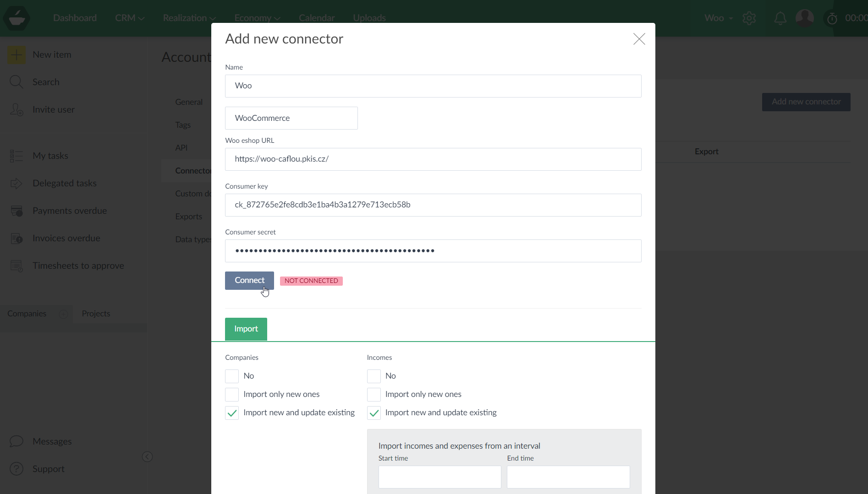Start the Import process
The width and height of the screenshot is (868, 494).
point(246,329)
